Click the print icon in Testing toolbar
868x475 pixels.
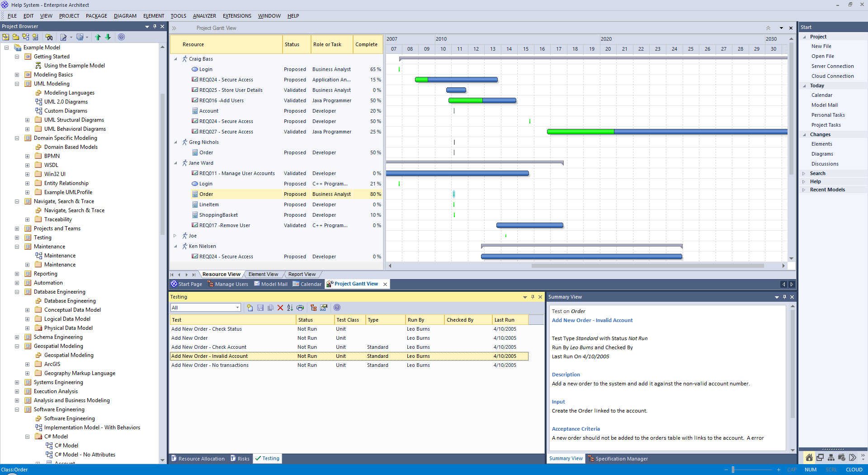[x=300, y=308]
